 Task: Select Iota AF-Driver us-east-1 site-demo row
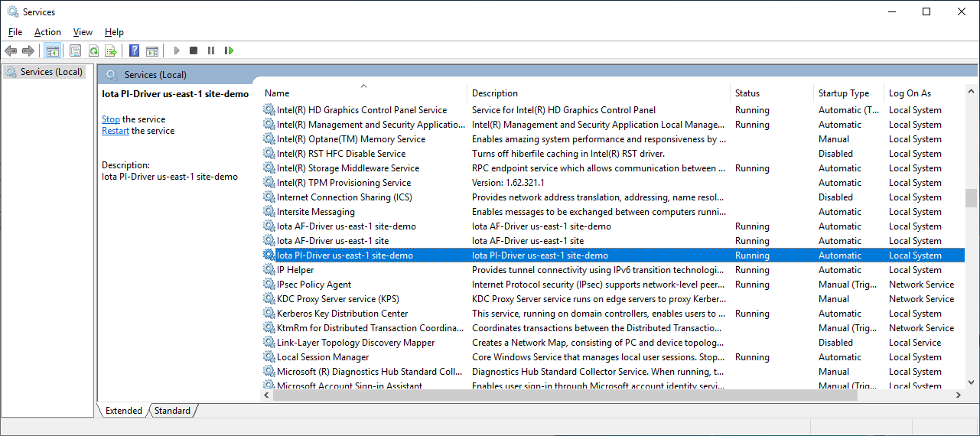pyautogui.click(x=613, y=226)
